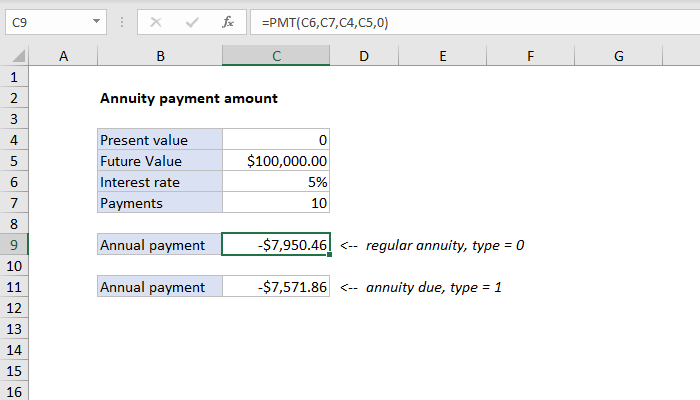
Task: Click inside the Name Box showing C9
Action: (45, 20)
